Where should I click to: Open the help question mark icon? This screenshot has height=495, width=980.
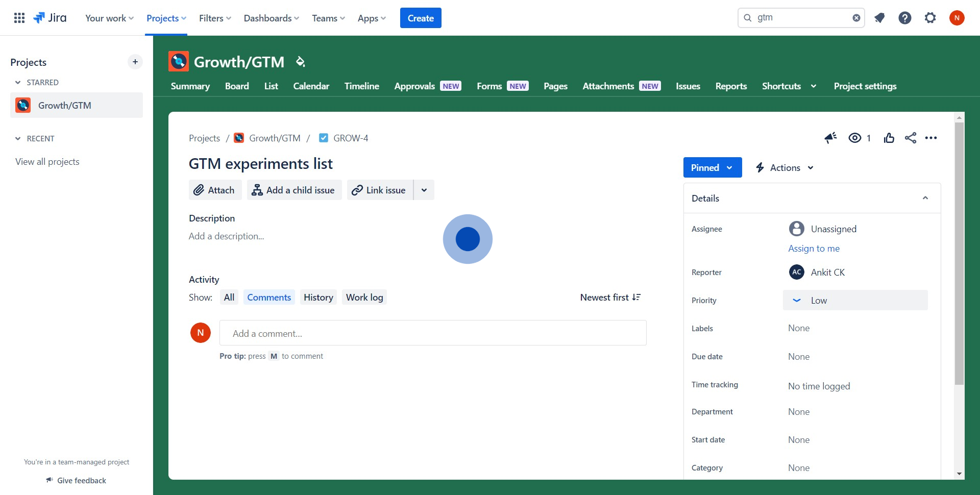[905, 18]
